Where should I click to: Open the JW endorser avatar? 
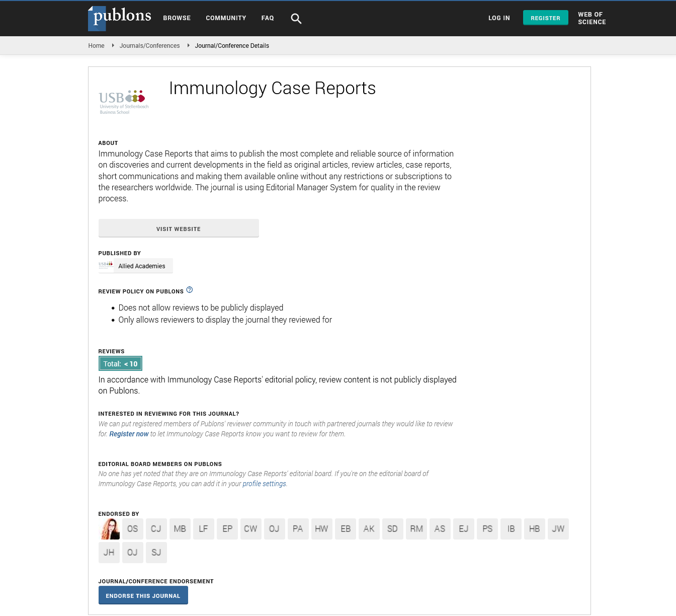pyautogui.click(x=558, y=529)
